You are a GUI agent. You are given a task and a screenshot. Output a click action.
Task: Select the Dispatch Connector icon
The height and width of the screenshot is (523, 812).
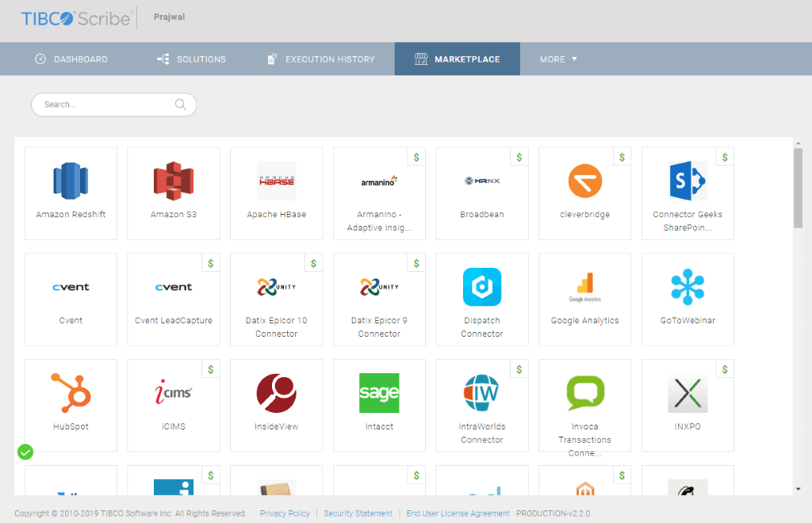pos(482,287)
